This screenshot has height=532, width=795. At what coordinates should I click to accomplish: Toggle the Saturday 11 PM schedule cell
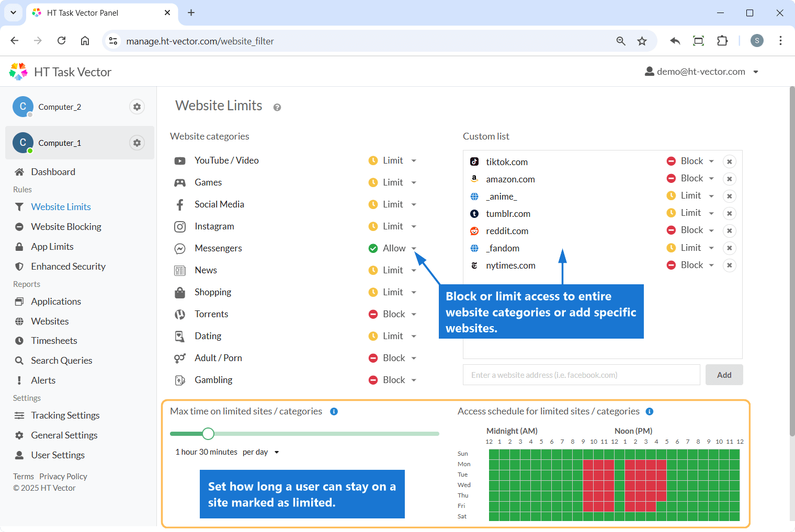click(x=734, y=516)
